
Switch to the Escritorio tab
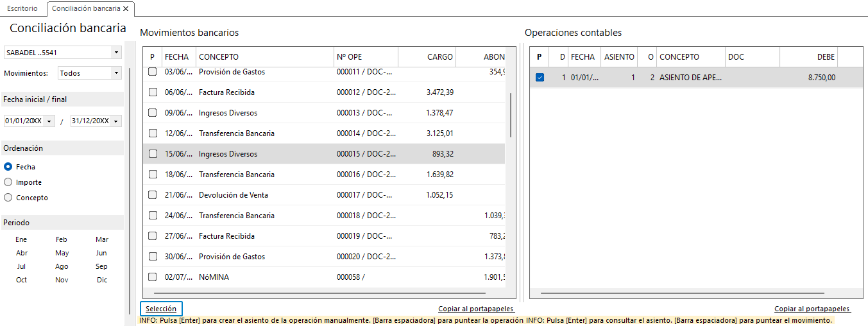pyautogui.click(x=22, y=9)
